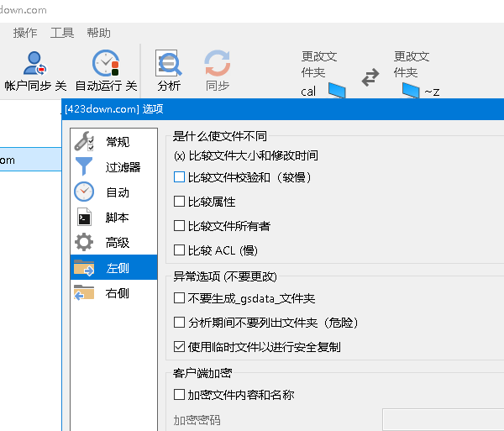Select 比较文件大小和修改时间 radio option
Screen dimensions: 504x431
179,155
